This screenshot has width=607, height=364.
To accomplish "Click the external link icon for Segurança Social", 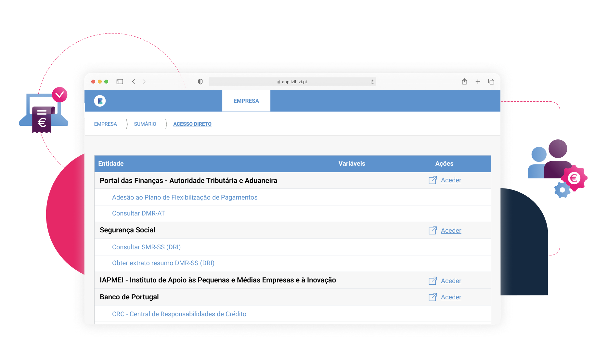I will point(433,230).
